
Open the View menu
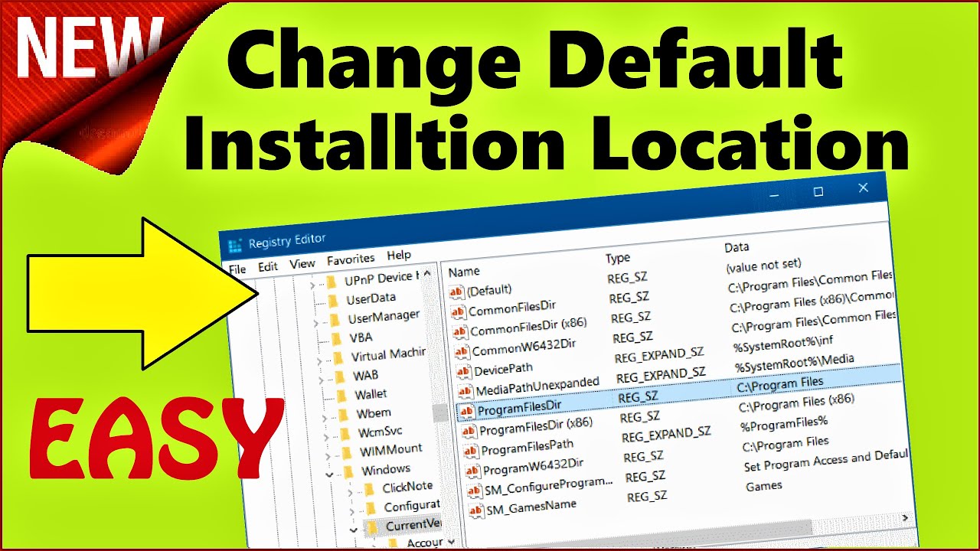pos(302,263)
